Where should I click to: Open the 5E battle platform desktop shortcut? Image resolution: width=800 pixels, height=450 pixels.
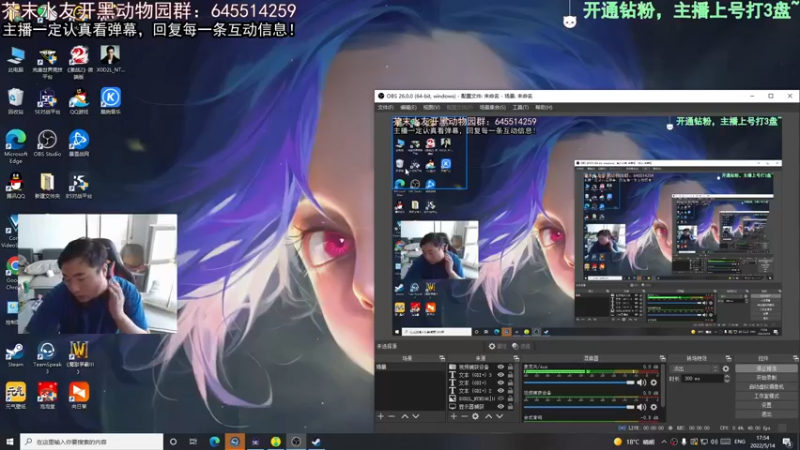(47, 101)
